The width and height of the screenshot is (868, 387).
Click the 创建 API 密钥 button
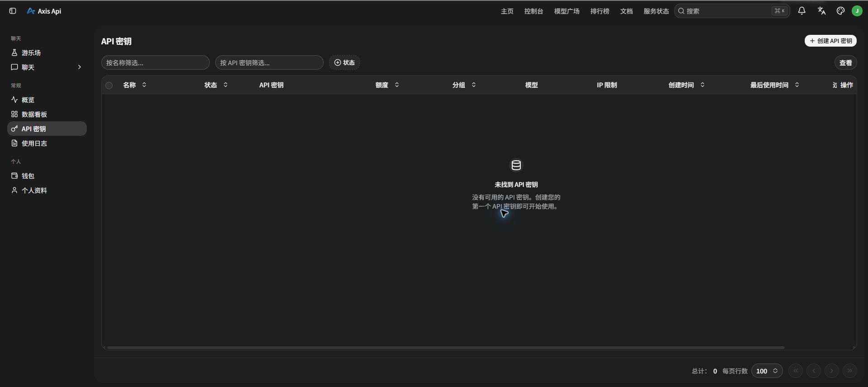(830, 41)
